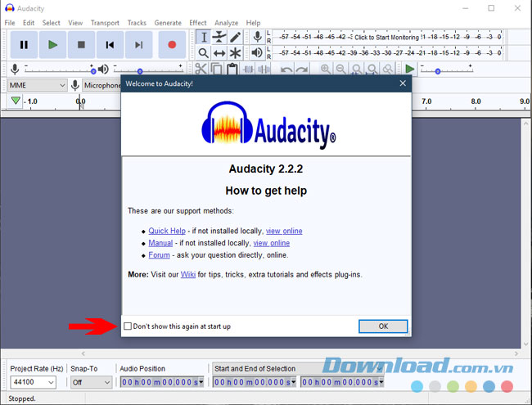532x405 pixels.
Task: Skip to End of the project
Action: point(138,45)
